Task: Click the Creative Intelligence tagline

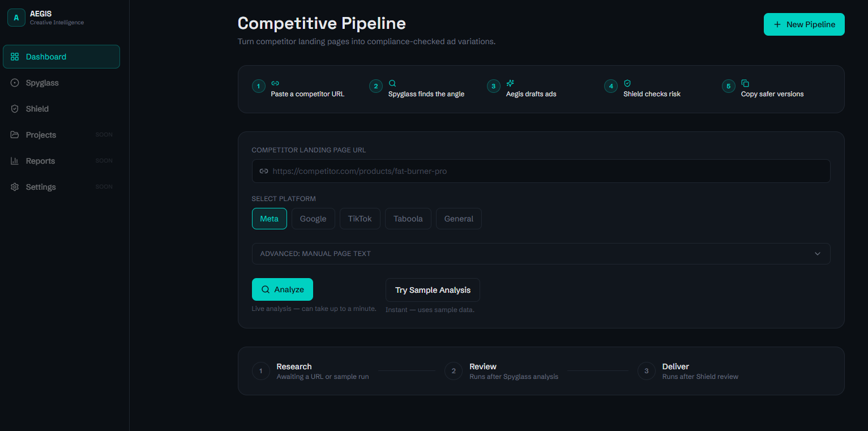Action: click(57, 23)
